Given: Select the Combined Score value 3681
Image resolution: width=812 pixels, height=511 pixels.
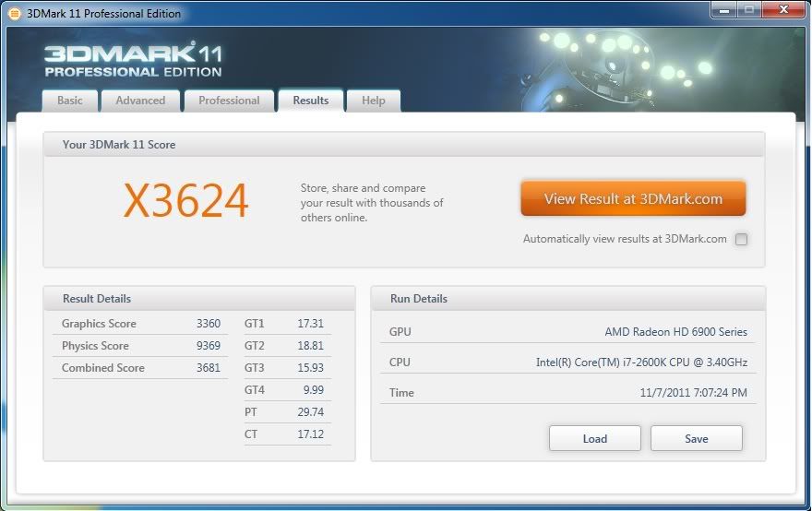Looking at the screenshot, I should click(209, 368).
